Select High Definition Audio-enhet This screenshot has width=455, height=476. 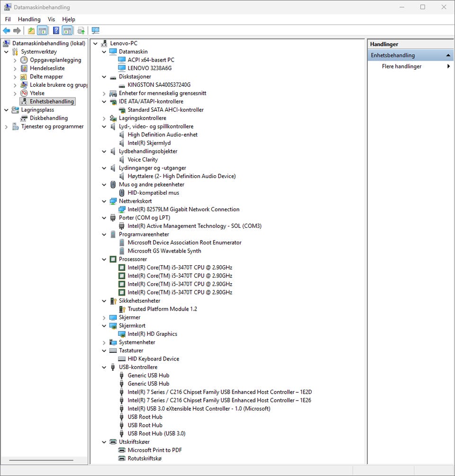coord(163,135)
